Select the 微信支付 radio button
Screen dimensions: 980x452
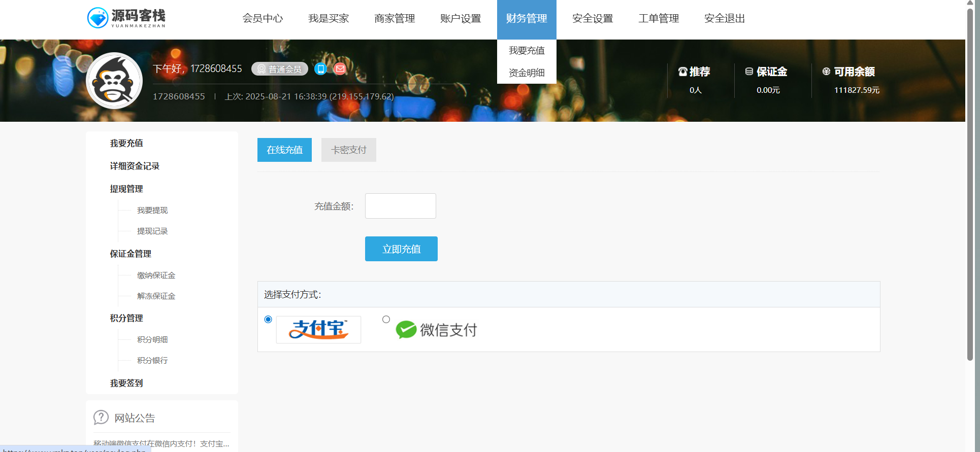(386, 319)
